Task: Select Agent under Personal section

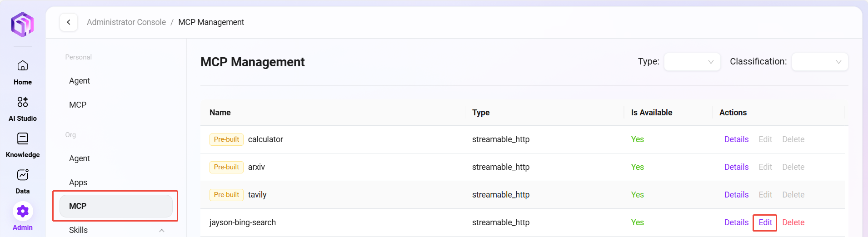Action: point(80,81)
